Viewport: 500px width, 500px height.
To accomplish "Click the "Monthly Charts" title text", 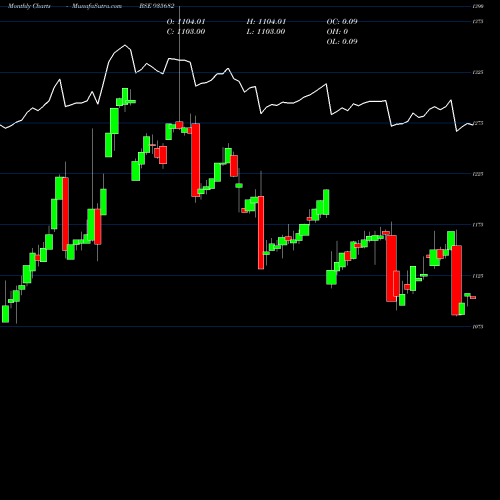I will (29, 6).
